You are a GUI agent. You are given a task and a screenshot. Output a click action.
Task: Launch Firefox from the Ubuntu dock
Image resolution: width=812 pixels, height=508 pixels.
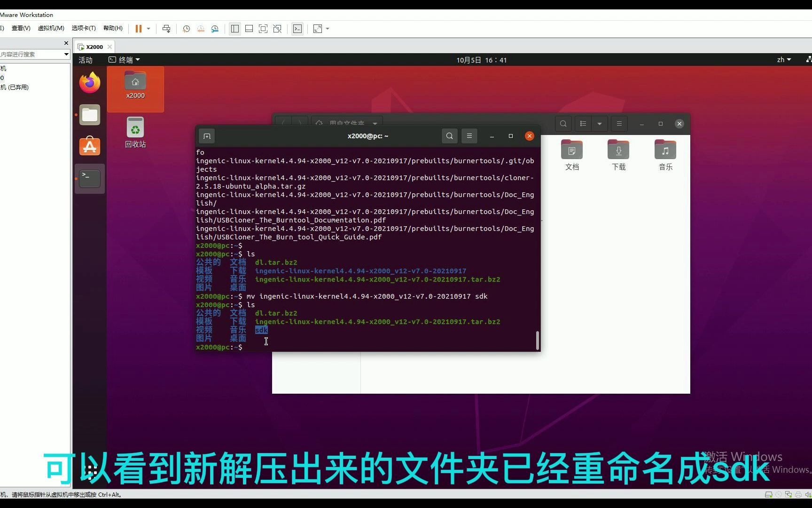point(90,83)
